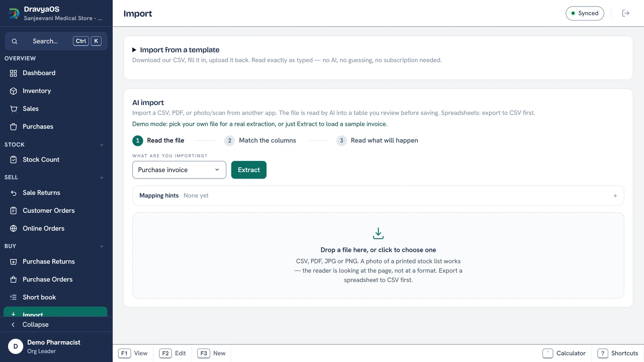Expand Import from a template
The width and height of the screenshot is (644, 362).
pyautogui.click(x=176, y=50)
